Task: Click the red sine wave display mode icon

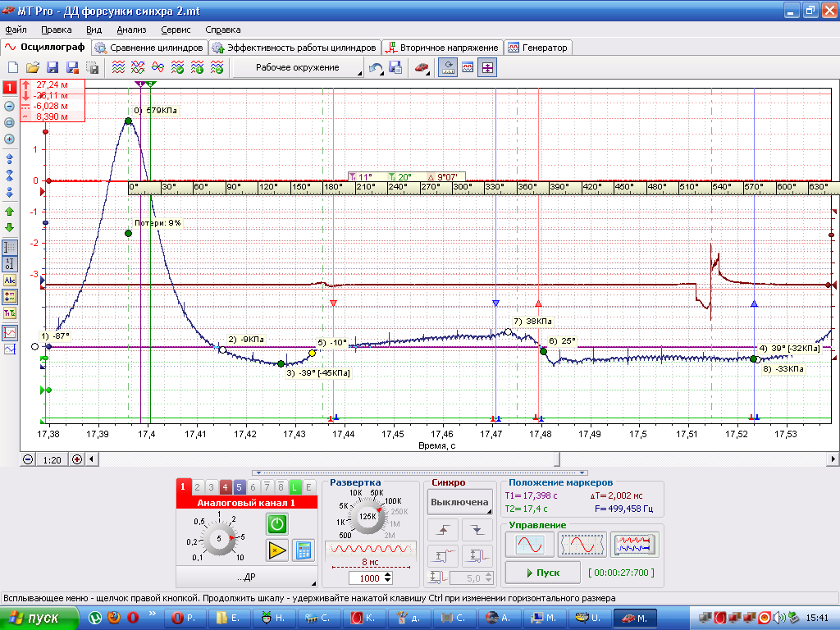Action: click(531, 545)
